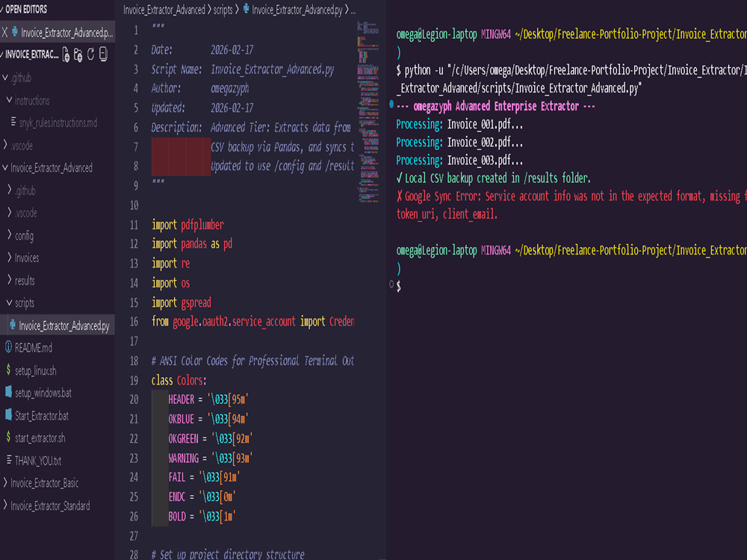Click the Python icon beside the open editor file
This screenshot has width=747, height=560.
(x=15, y=32)
